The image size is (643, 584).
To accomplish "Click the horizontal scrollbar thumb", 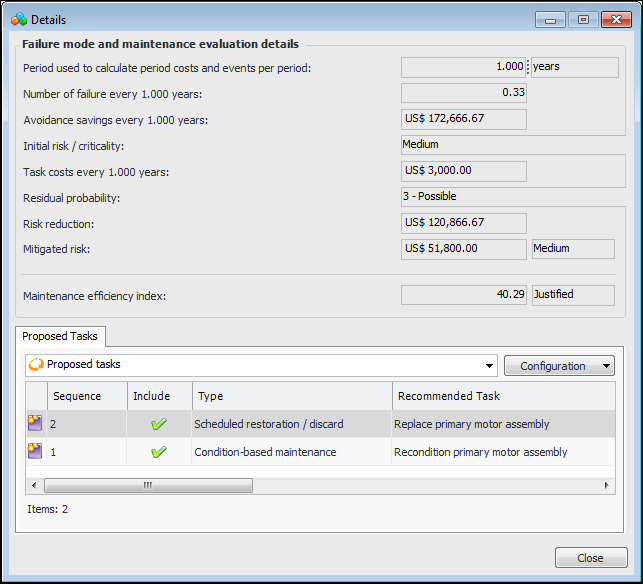I will 148,485.
